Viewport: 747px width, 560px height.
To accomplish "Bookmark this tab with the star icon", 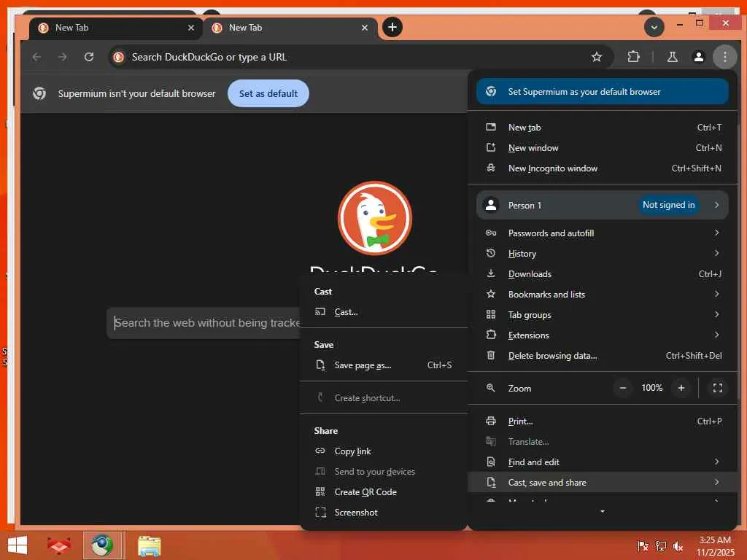I will [x=597, y=57].
